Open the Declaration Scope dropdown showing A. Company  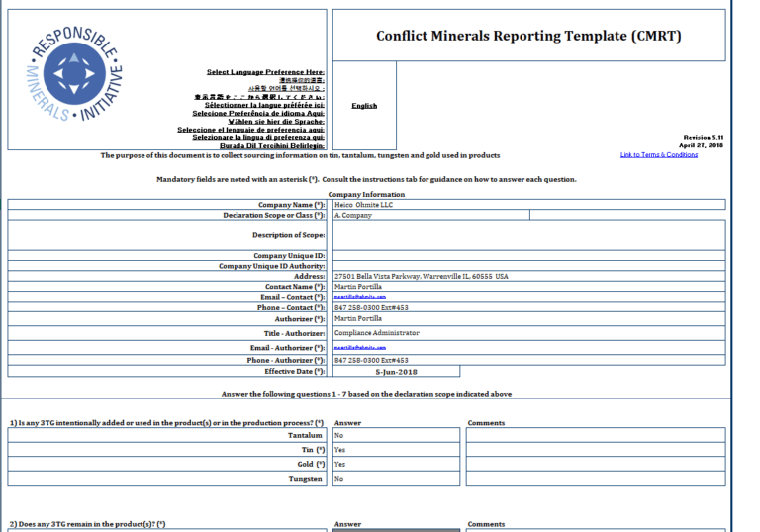(429, 215)
